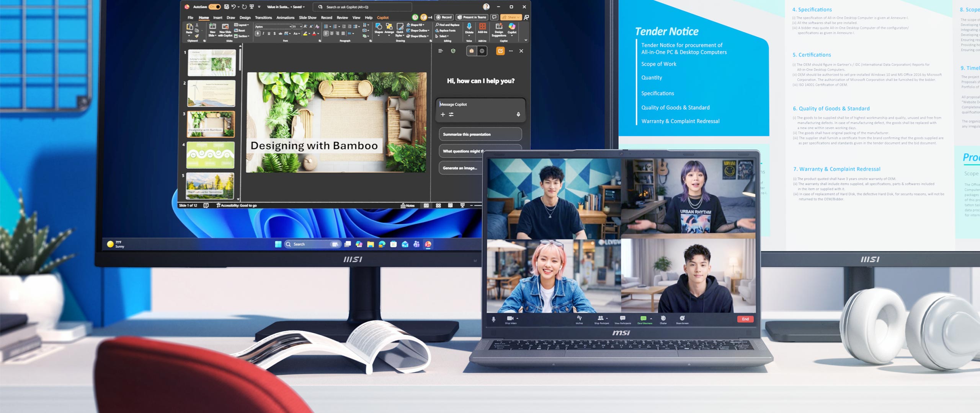Select slide 4 green thumbnail
This screenshot has height=413, width=980.
point(211,155)
